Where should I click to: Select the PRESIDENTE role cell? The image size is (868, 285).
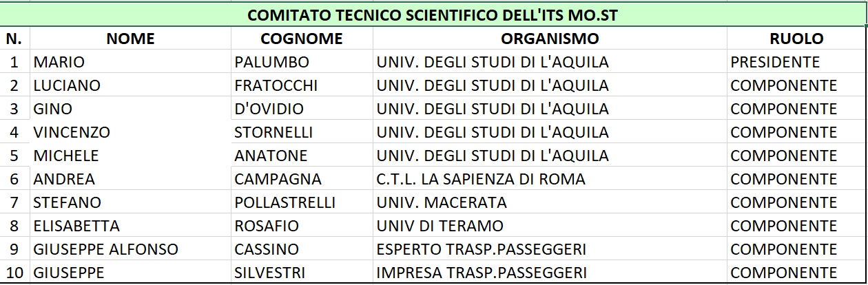(796, 62)
